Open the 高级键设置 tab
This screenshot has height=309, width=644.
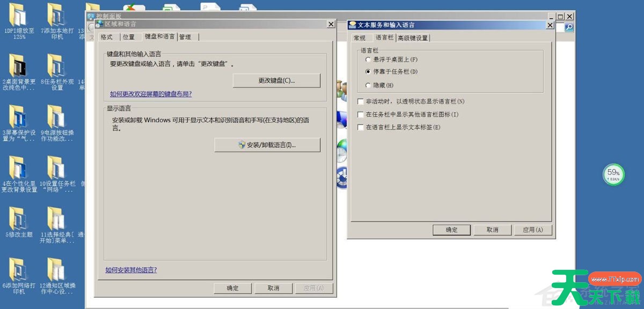[x=413, y=38]
